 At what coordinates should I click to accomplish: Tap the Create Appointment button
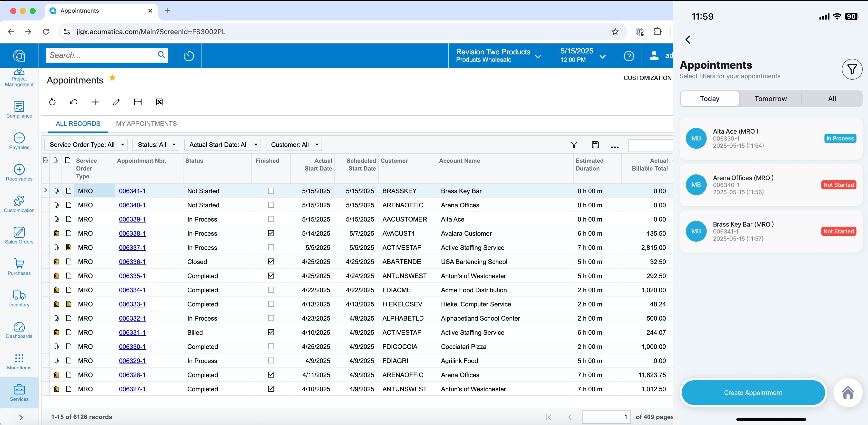(x=753, y=393)
